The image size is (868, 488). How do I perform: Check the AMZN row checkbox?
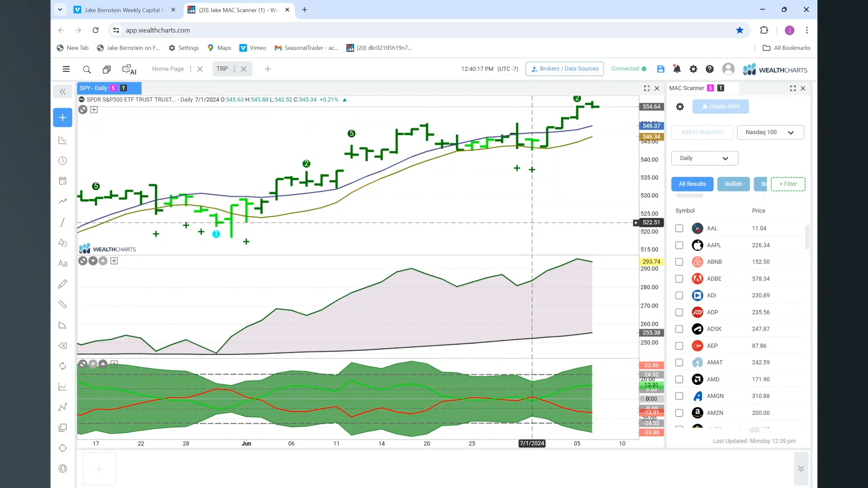click(x=679, y=413)
